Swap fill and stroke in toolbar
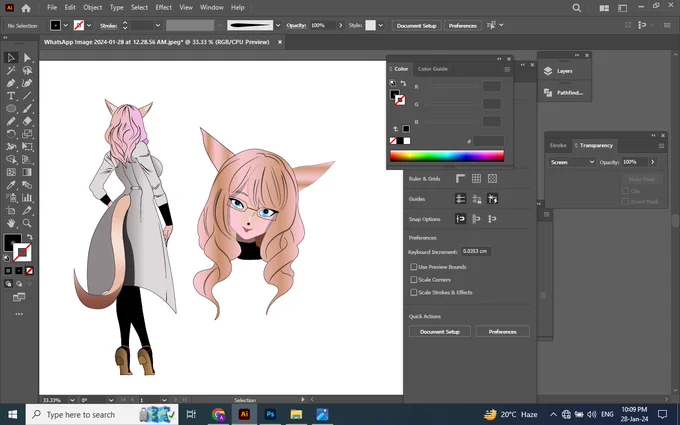This screenshot has width=680, height=425. pos(29,237)
